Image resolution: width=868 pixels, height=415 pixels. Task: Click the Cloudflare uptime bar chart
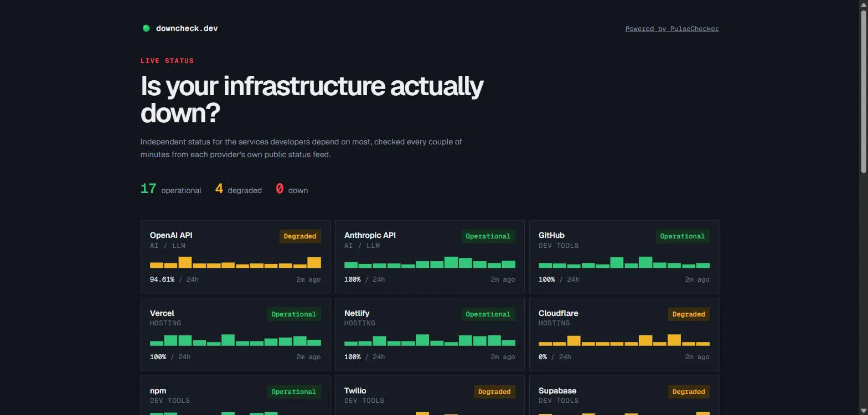click(x=624, y=340)
